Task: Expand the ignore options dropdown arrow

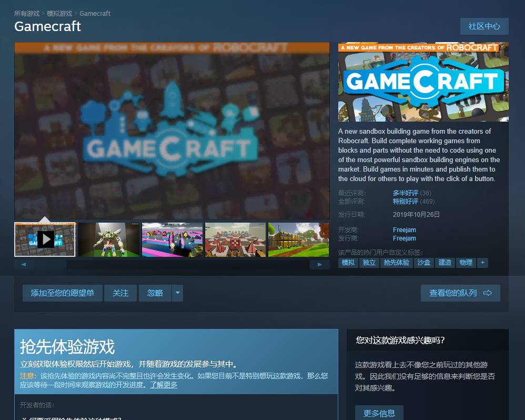Action: tap(178, 293)
